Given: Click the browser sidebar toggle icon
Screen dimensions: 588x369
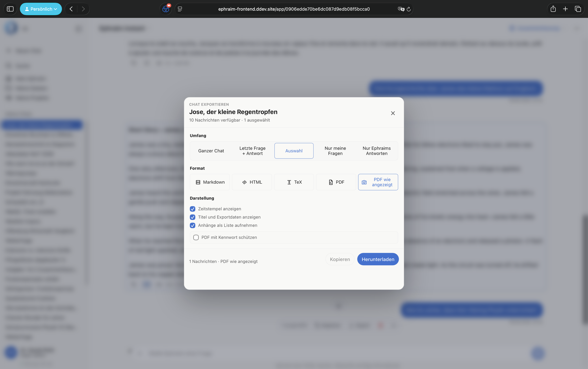Looking at the screenshot, I should pyautogui.click(x=10, y=9).
